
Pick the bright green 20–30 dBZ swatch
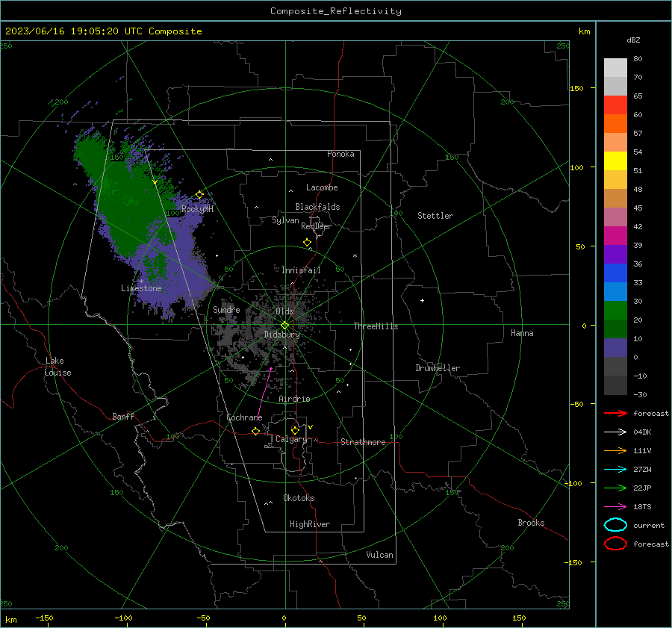tap(615, 311)
